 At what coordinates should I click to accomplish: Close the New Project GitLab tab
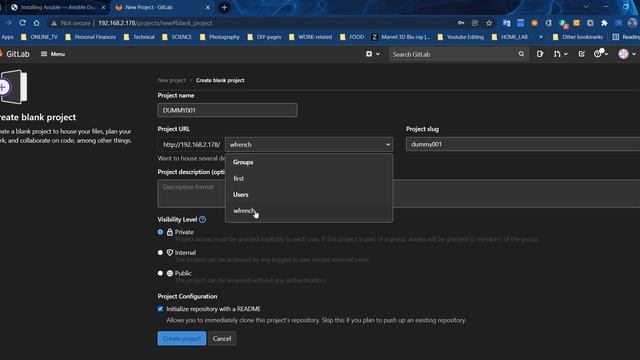[207, 7]
